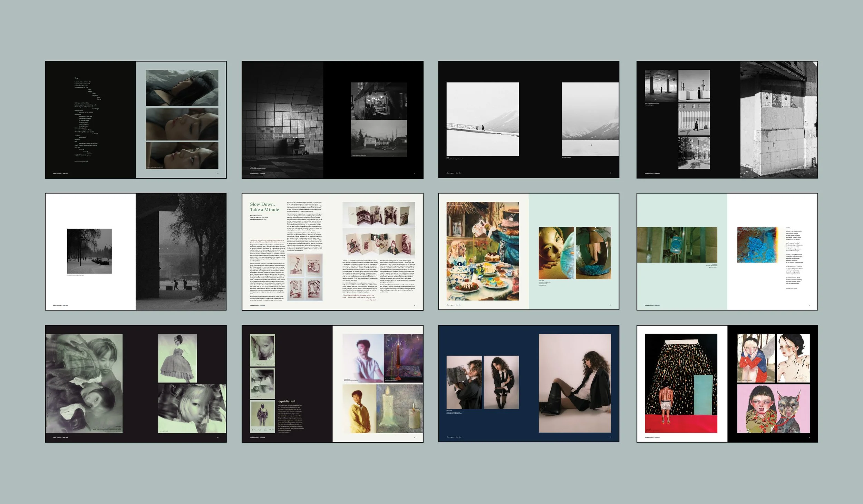Select the girl in red and blue sweater illustration
This screenshot has height=504, width=863.
pos(756,358)
